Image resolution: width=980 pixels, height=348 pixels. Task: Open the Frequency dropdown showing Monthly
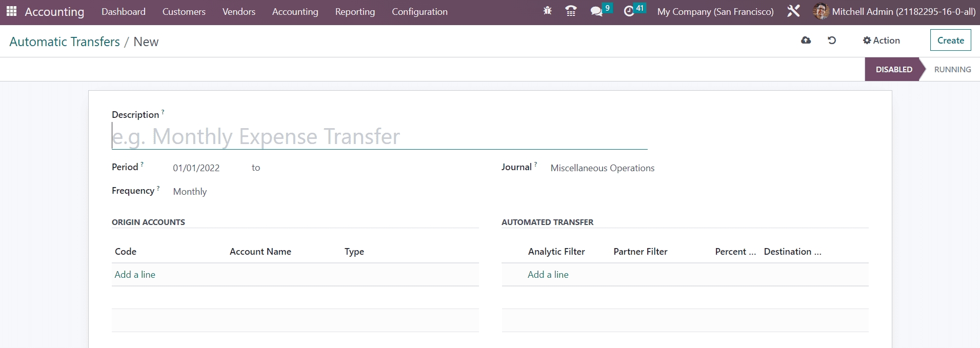tap(190, 192)
